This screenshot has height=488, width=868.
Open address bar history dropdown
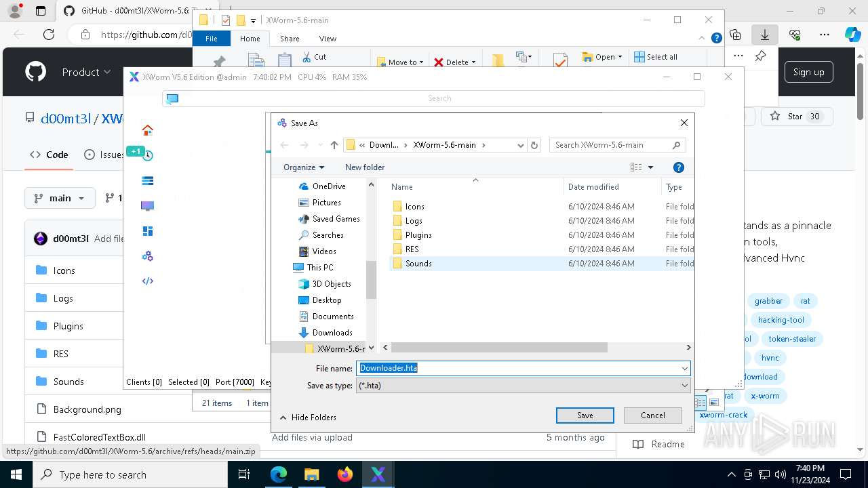[x=520, y=145]
